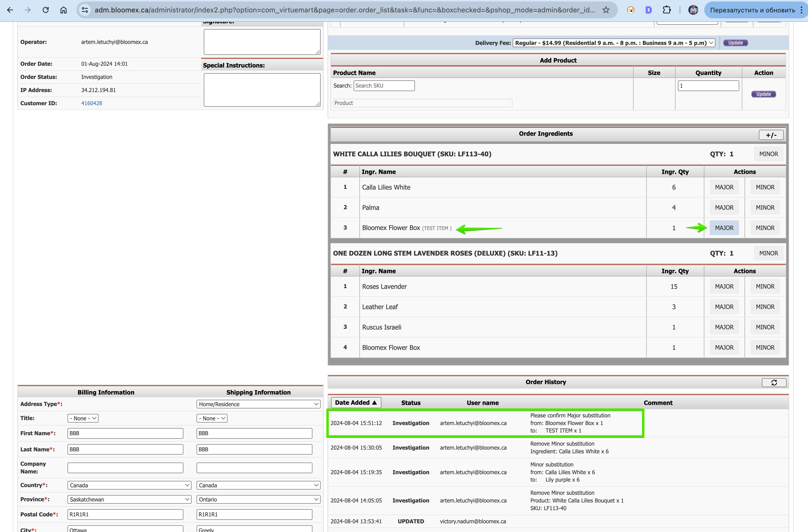
Task: Reload the browser page
Action: point(45,10)
